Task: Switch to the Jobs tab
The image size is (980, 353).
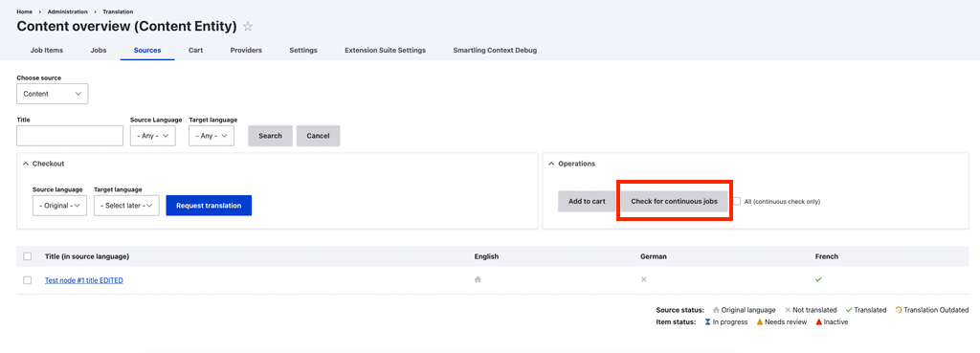Action: coord(99,50)
